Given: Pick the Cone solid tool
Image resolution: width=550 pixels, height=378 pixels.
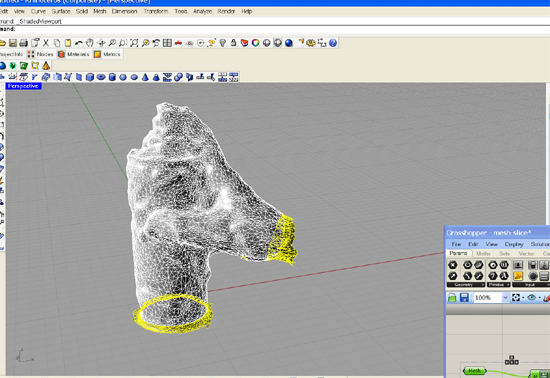Looking at the screenshot, I should point(145,77).
